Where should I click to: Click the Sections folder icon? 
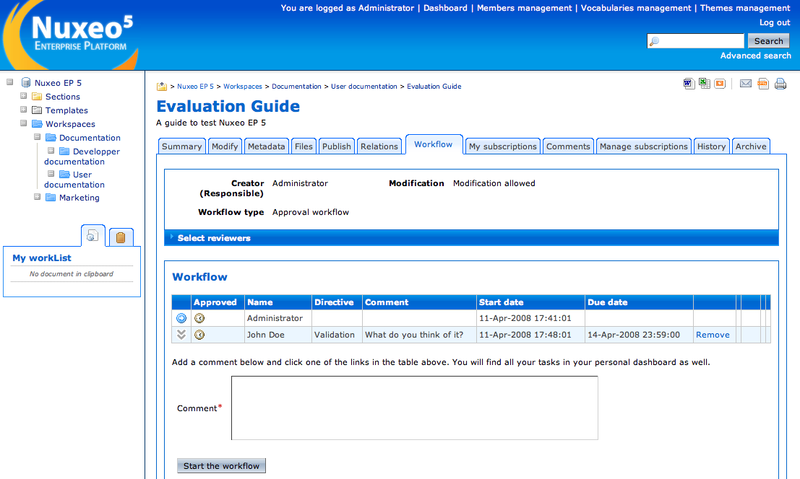[37, 96]
